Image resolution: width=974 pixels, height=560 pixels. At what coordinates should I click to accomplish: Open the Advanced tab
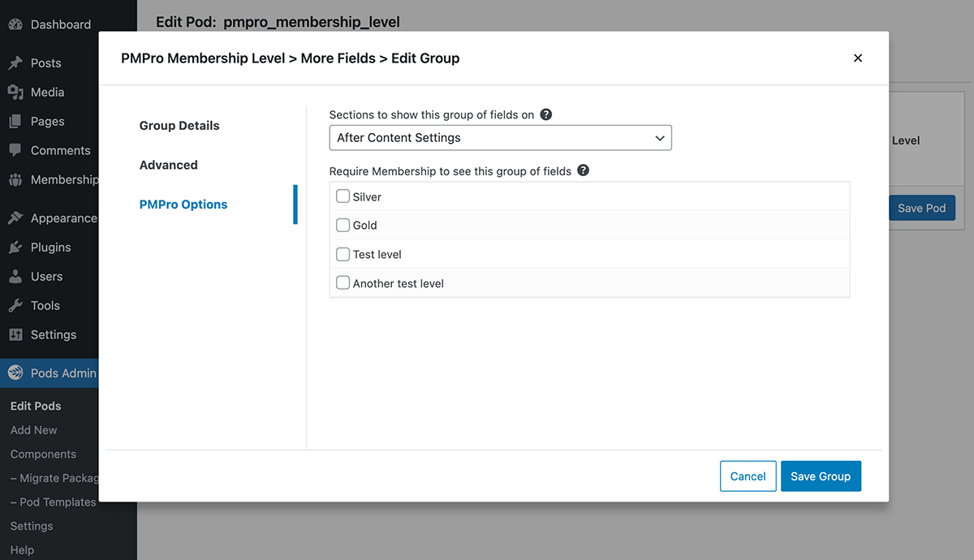[169, 165]
